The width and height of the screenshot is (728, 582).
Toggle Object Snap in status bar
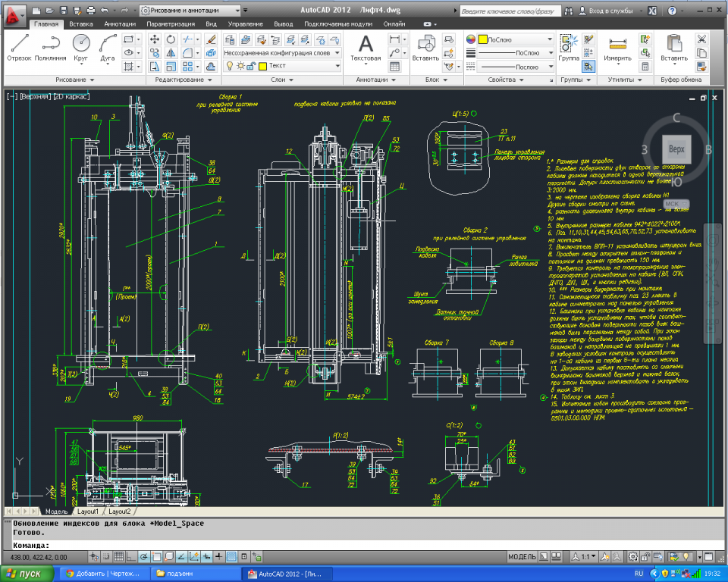coord(156,556)
